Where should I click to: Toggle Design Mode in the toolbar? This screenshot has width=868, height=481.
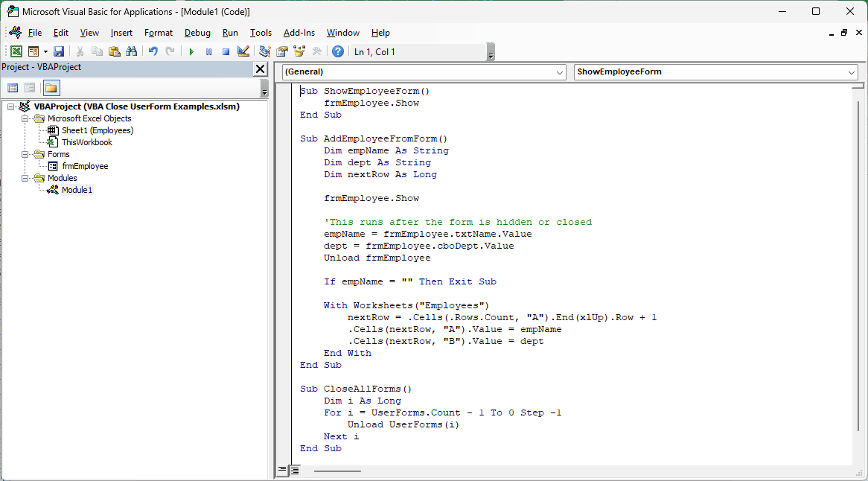point(243,51)
